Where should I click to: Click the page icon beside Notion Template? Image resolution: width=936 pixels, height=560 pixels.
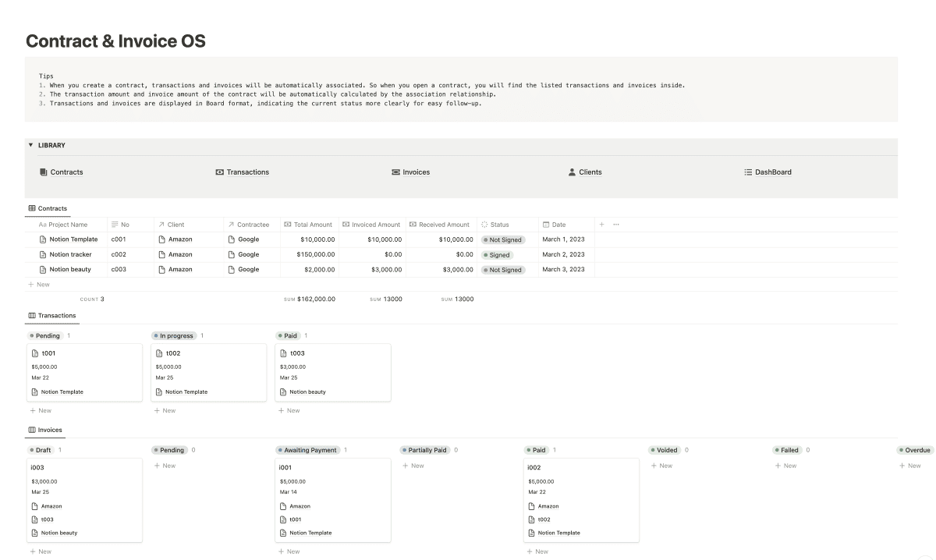click(41, 239)
